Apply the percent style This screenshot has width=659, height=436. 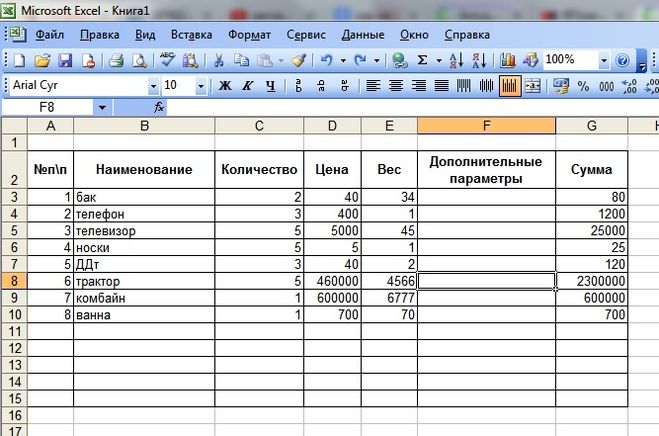point(583,86)
